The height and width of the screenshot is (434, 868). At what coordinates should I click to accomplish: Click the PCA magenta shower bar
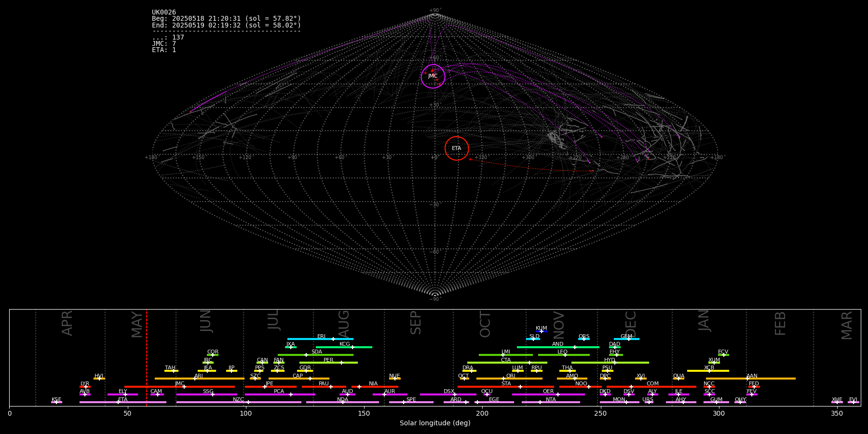click(x=280, y=394)
